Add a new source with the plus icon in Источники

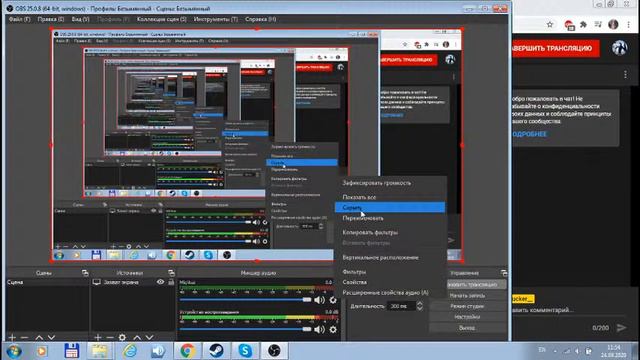98,337
